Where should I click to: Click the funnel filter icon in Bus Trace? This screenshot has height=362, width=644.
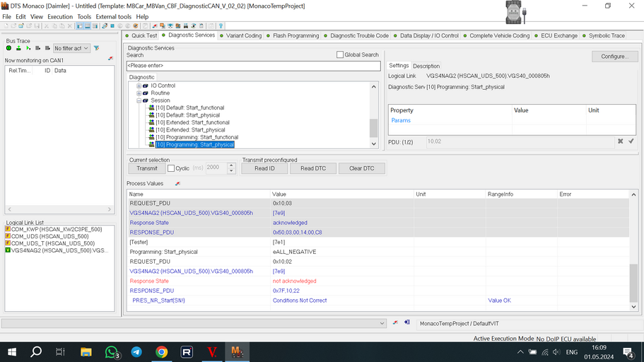click(x=97, y=48)
